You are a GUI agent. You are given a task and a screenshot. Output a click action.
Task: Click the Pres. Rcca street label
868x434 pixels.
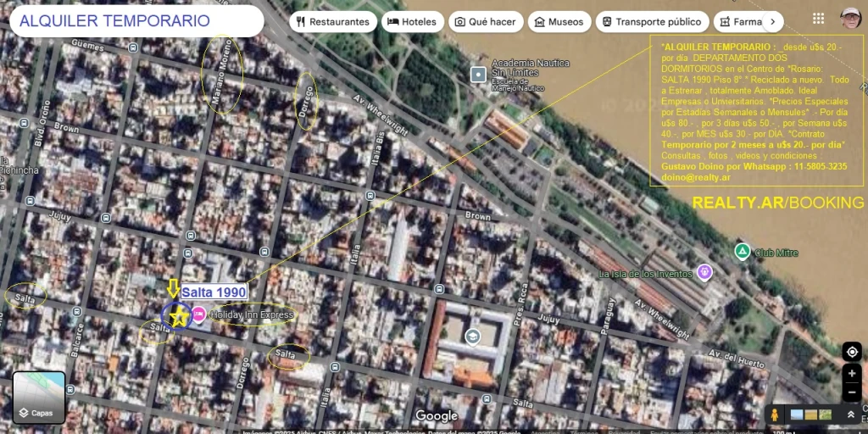(x=521, y=303)
